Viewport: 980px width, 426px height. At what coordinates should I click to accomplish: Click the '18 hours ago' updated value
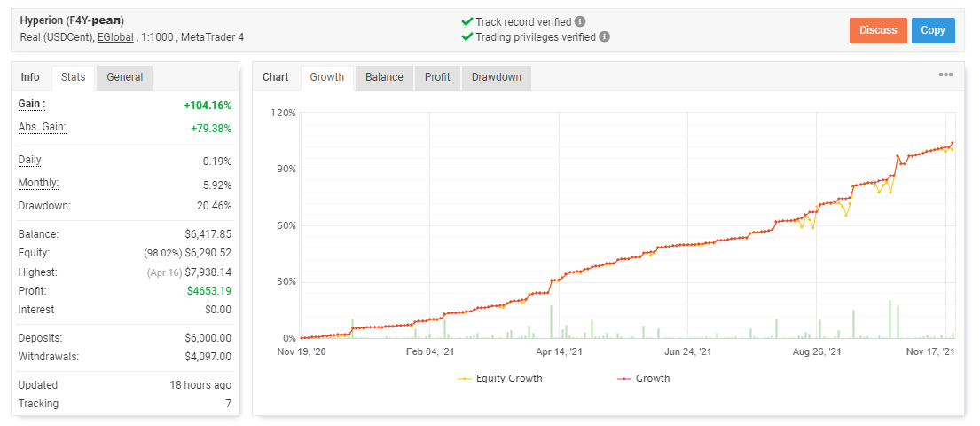click(200, 385)
